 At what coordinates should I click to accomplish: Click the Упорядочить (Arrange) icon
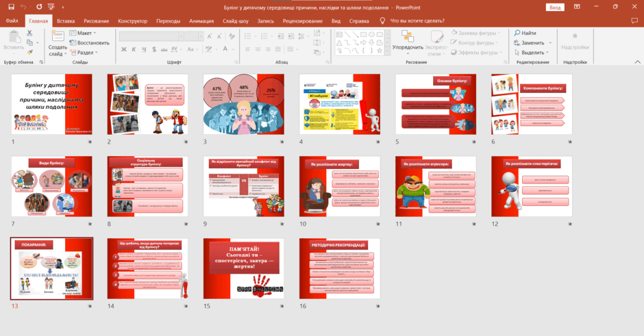coord(408,36)
